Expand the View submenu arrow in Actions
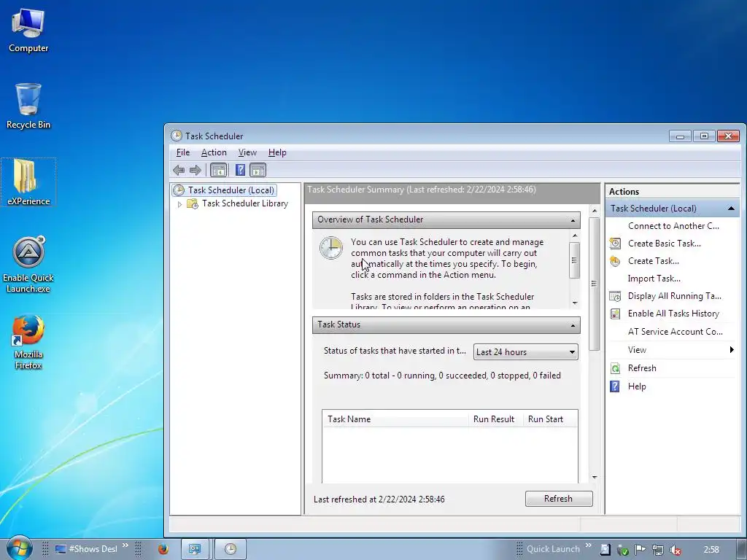The height and width of the screenshot is (560, 747). (732, 349)
